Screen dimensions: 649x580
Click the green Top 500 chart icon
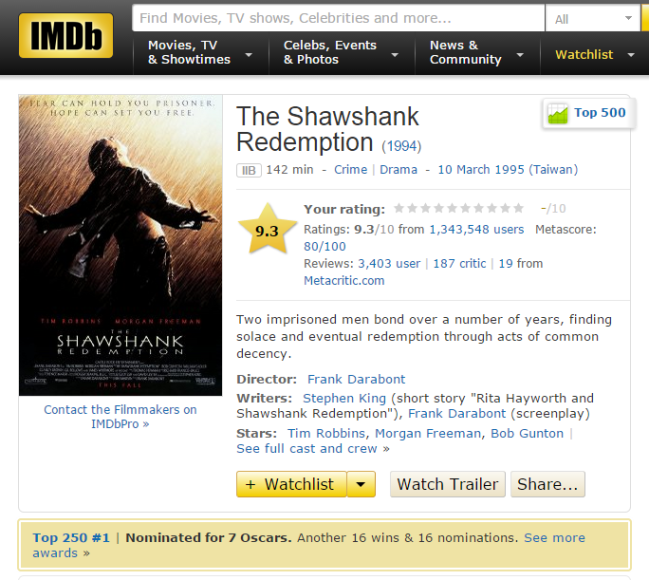(x=558, y=113)
